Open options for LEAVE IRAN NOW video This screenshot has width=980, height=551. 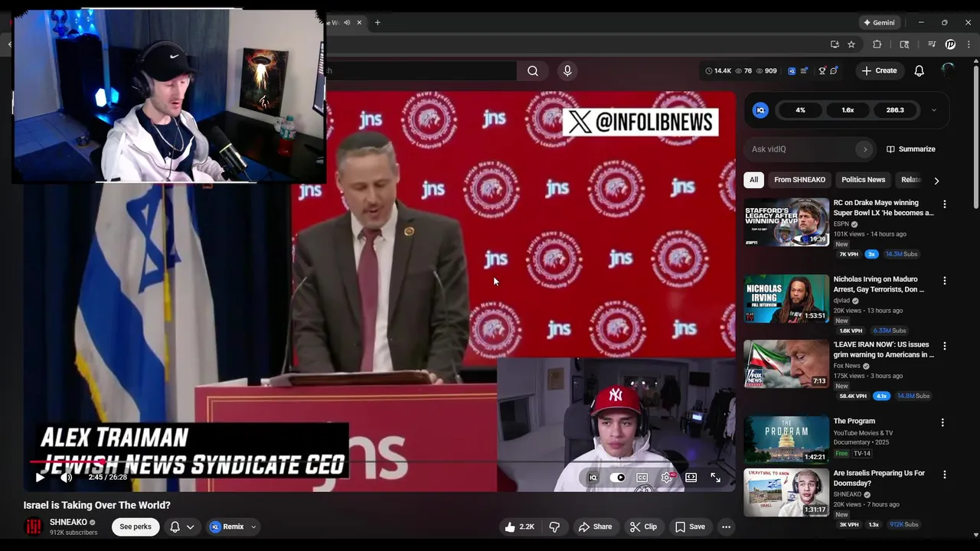(944, 346)
